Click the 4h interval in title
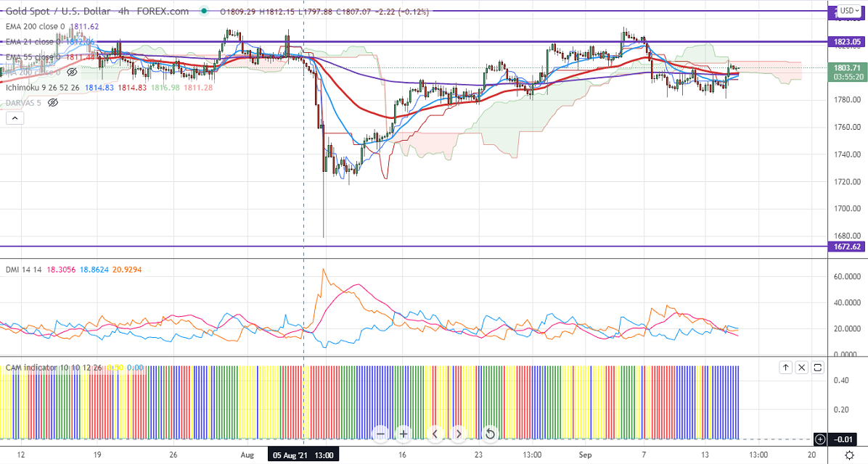Viewport: 868px width, 464px height. click(x=123, y=11)
